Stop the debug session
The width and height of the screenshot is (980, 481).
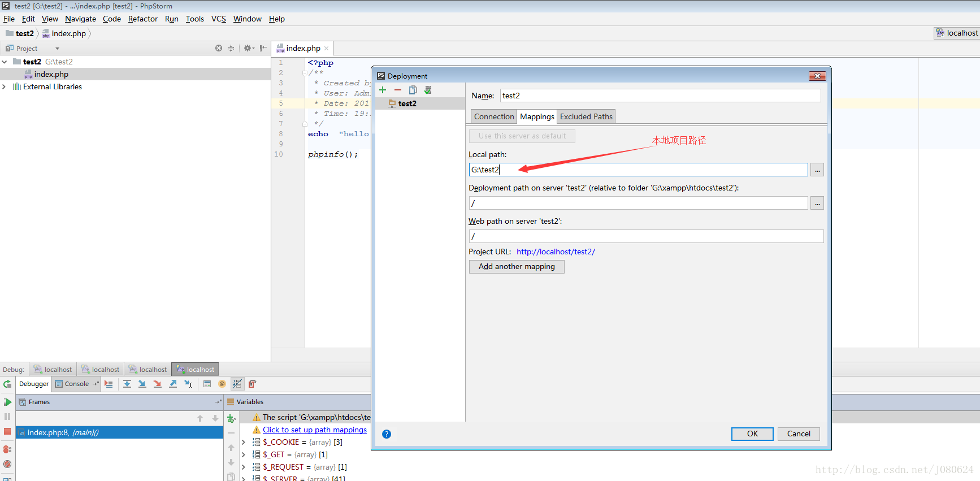pos(7,431)
